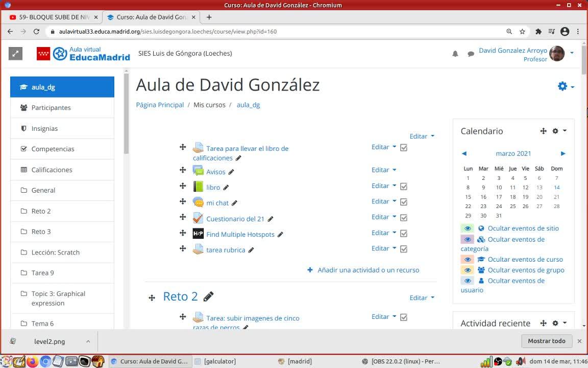This screenshot has height=368, width=588.
Task: Click the full-screen toggle icon beside EducaMadrid logo
Action: point(15,54)
